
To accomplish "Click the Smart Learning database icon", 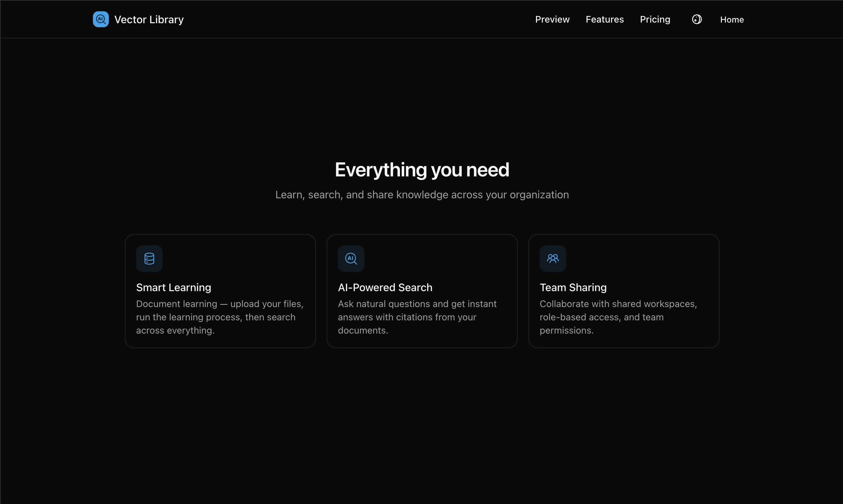I will [149, 258].
